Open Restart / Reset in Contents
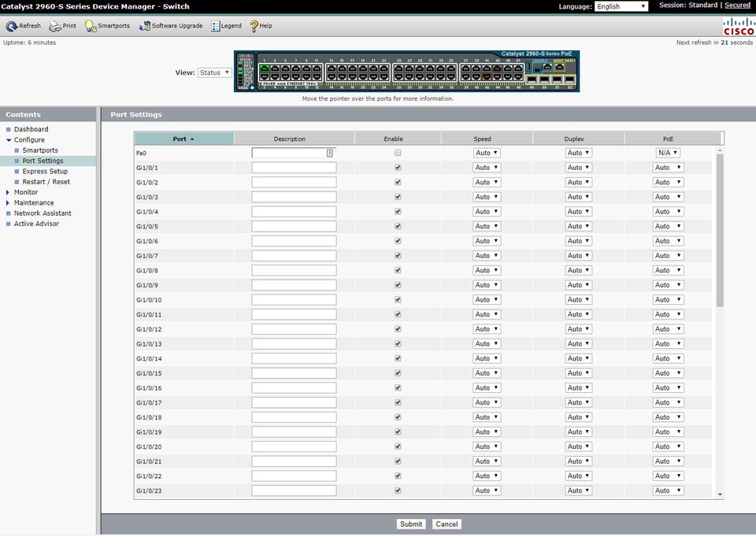The width and height of the screenshot is (756, 537). (x=46, y=182)
